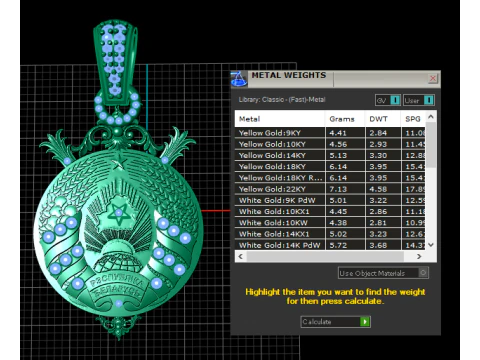Click the round emblem pendant model

pyautogui.click(x=118, y=233)
